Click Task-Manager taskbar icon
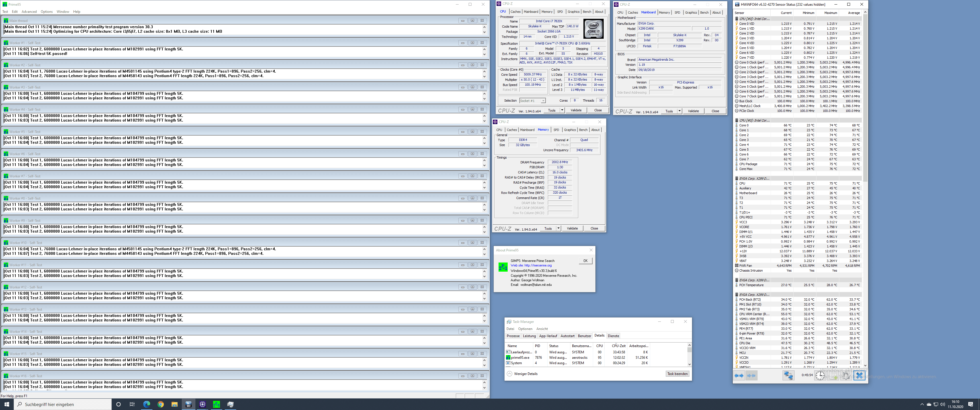The width and height of the screenshot is (980, 410). [230, 404]
